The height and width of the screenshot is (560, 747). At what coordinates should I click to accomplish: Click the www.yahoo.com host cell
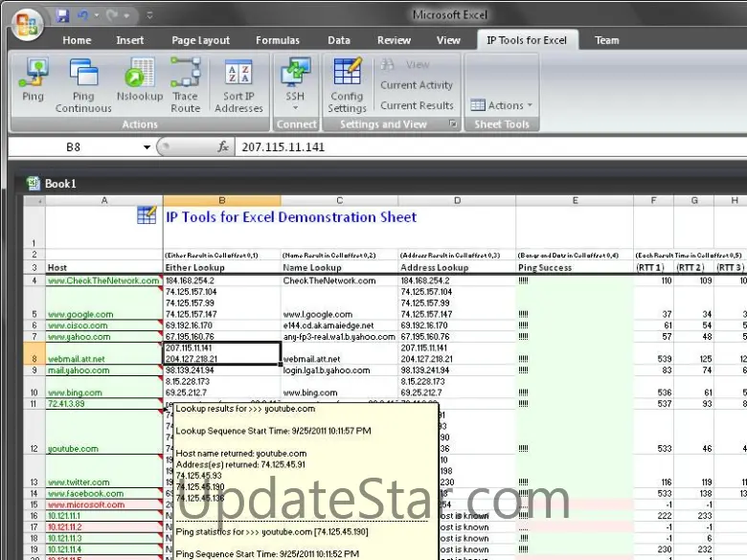pos(103,337)
